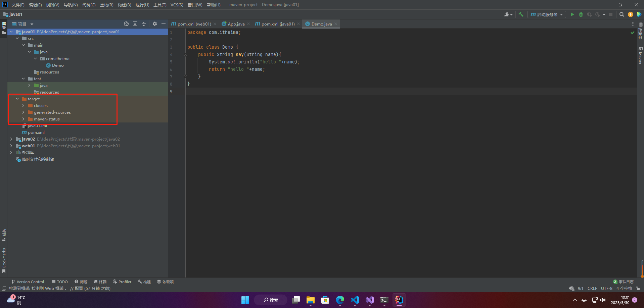
Task: Expand the classes folder
Action: coord(24,106)
